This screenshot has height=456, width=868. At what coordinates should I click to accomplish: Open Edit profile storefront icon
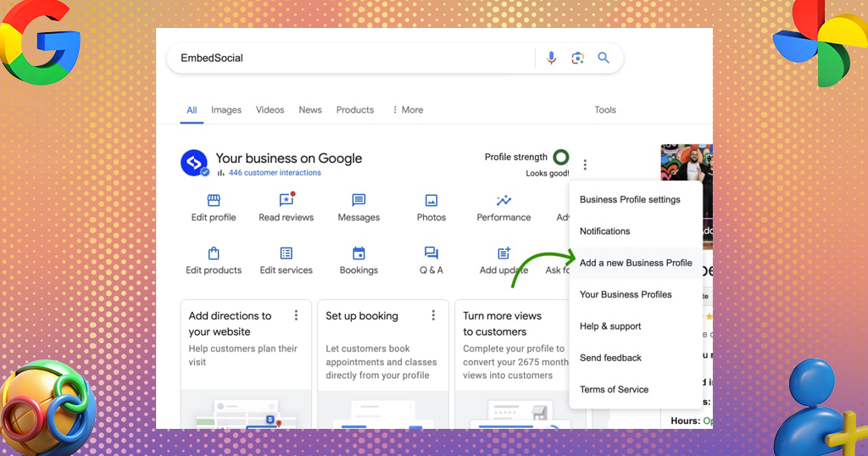(214, 200)
